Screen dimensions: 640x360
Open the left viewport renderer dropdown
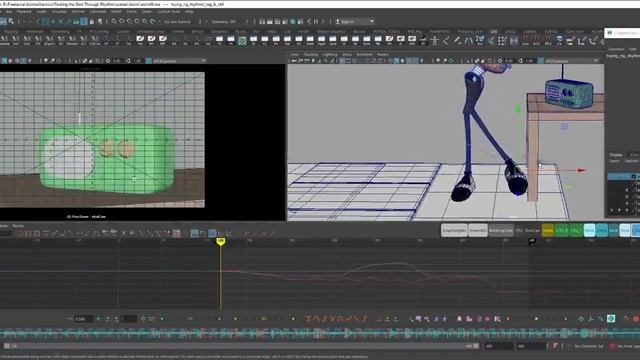(179, 61)
